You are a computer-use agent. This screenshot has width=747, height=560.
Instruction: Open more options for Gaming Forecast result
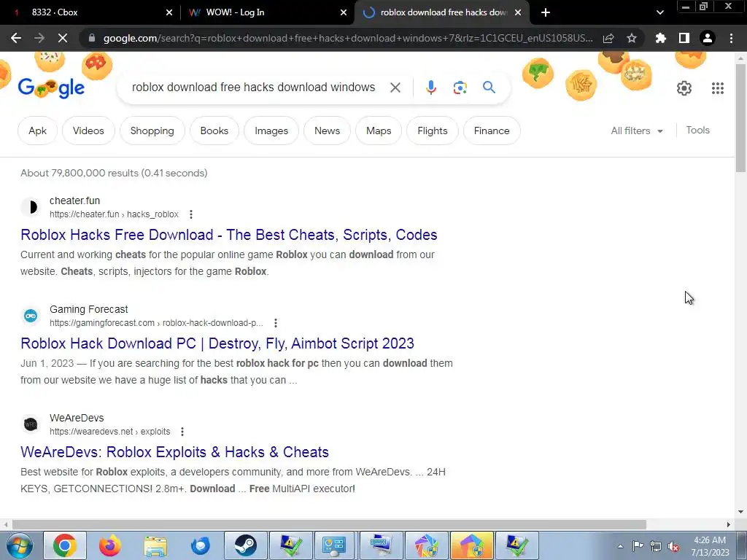275,323
